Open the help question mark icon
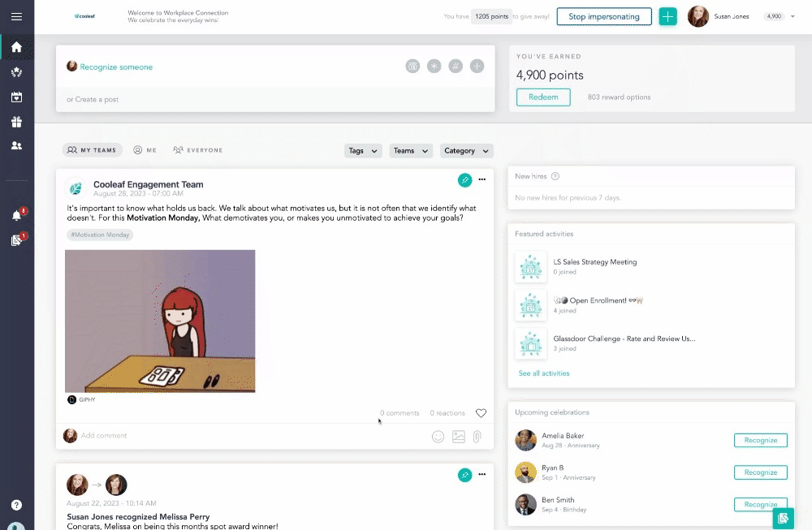 click(x=16, y=505)
